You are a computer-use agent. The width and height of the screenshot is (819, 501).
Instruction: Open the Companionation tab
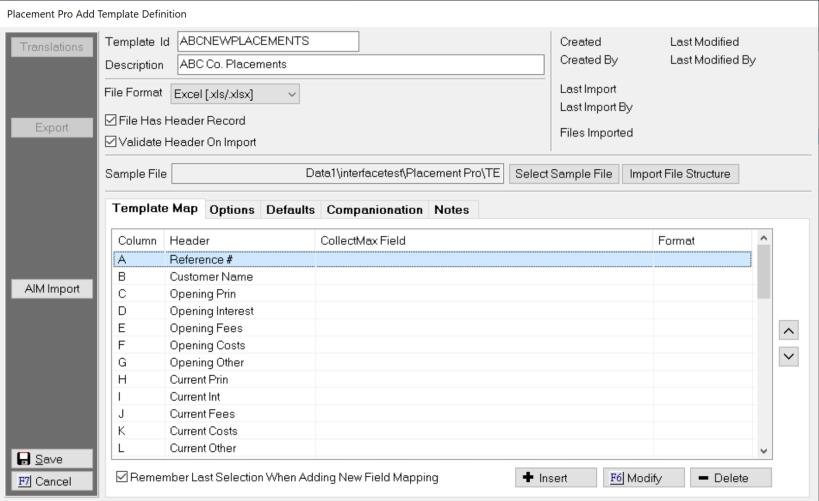click(374, 210)
